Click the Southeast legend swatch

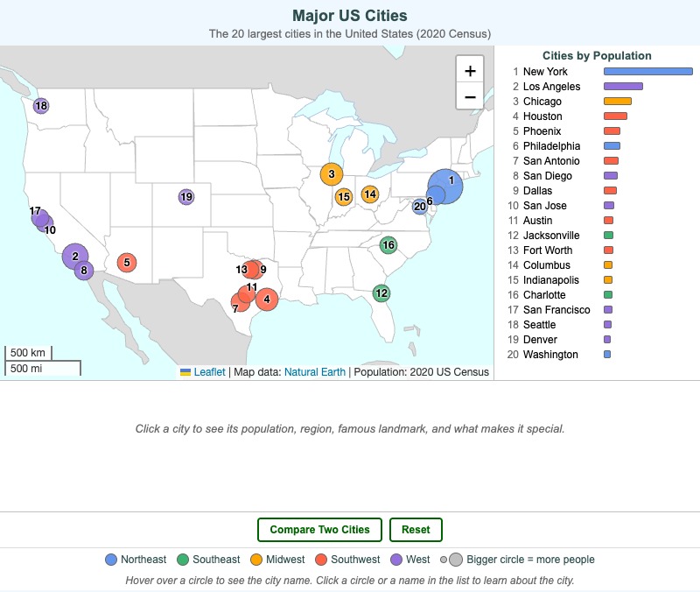coord(183,560)
